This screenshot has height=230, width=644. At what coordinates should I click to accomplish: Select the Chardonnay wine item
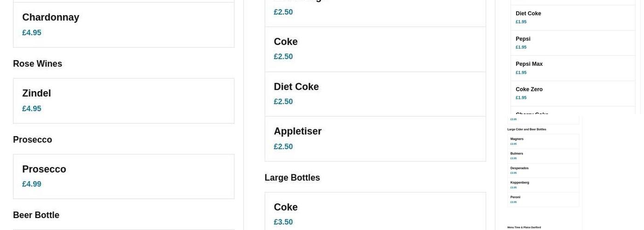tap(123, 24)
